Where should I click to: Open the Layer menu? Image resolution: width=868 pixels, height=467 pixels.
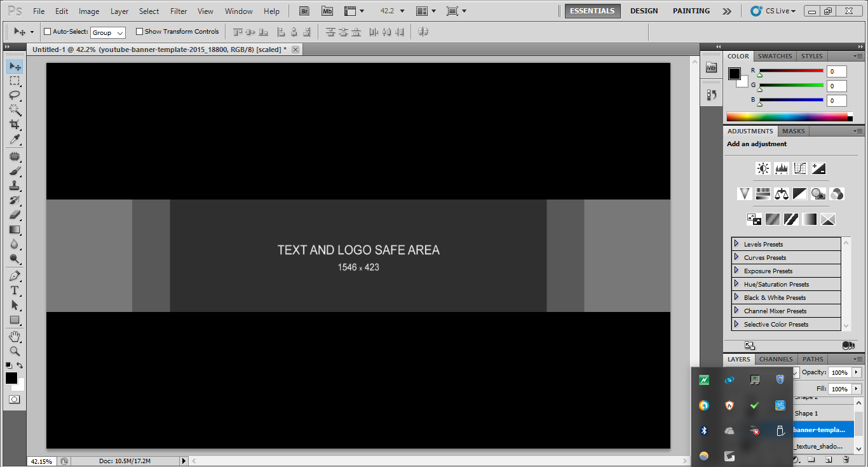click(119, 11)
